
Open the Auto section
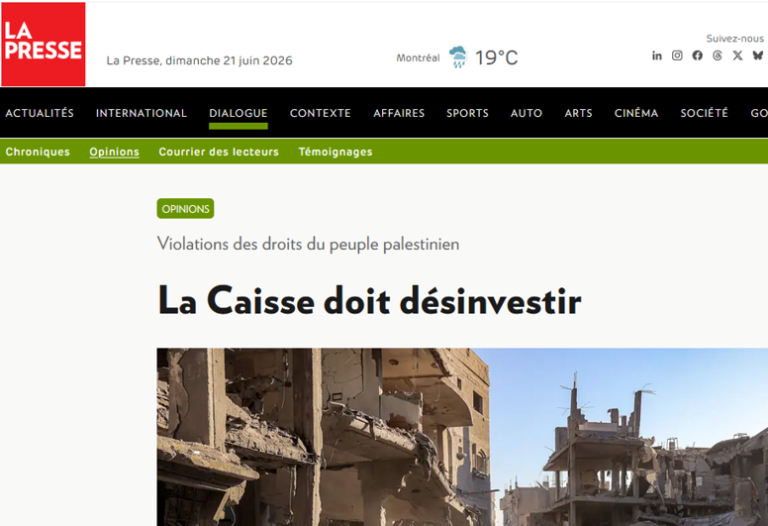[x=527, y=113]
